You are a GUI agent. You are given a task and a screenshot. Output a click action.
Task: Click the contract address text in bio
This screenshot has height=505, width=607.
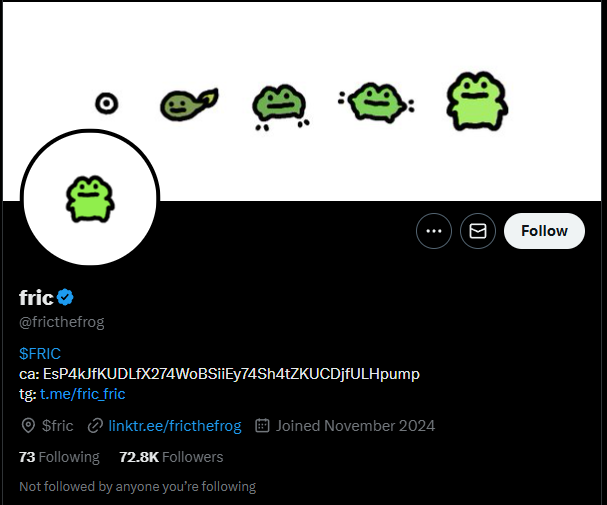coord(231,374)
